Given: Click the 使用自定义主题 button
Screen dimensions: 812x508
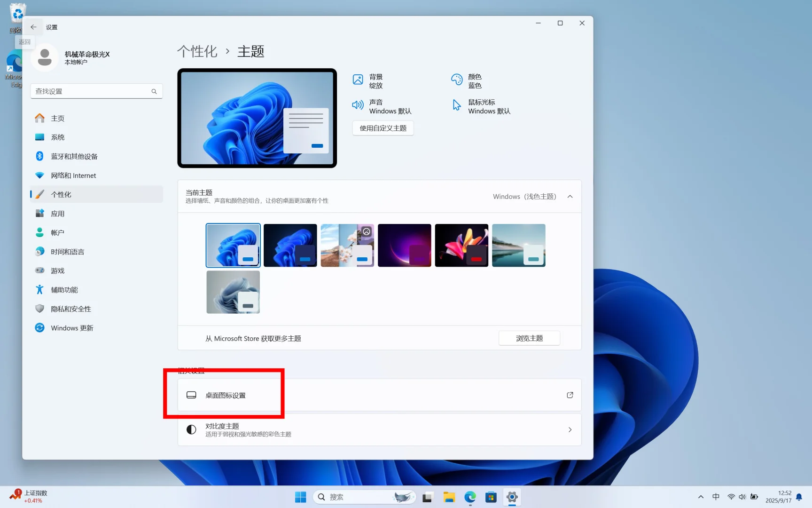Looking at the screenshot, I should (x=383, y=128).
